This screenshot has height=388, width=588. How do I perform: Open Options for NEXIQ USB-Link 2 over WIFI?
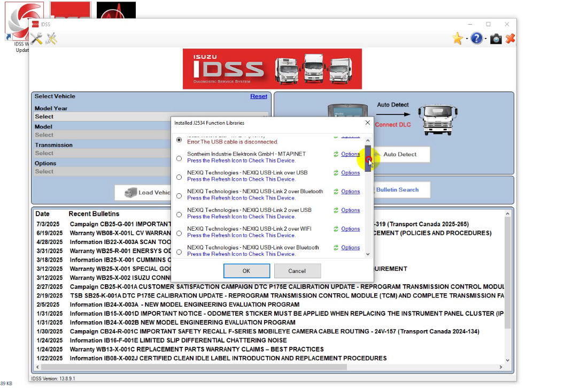350,229
